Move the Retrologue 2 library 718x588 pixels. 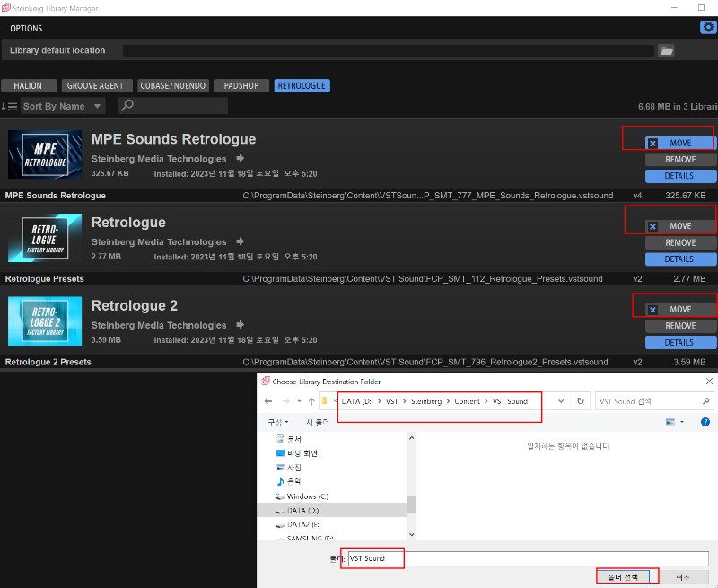point(680,310)
